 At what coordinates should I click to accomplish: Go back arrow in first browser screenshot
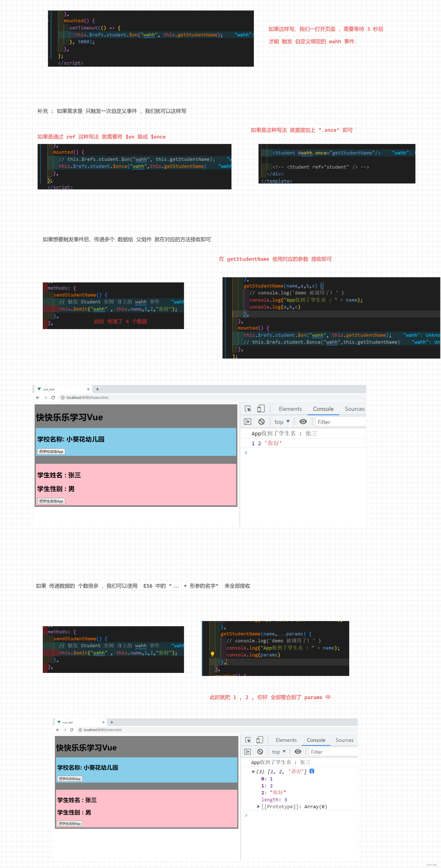pyautogui.click(x=38, y=398)
